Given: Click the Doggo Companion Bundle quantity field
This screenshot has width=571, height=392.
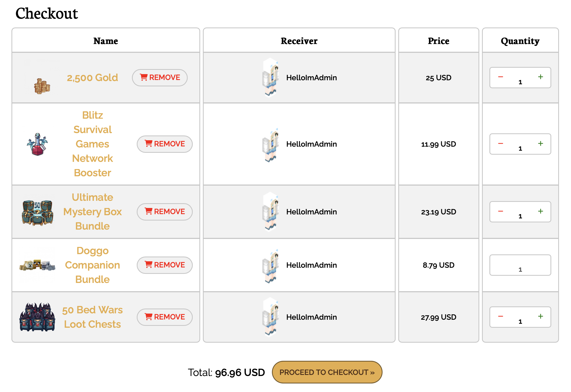Looking at the screenshot, I should pyautogui.click(x=520, y=265).
